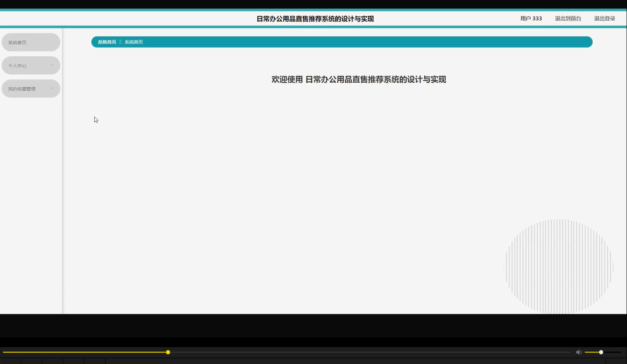Click the 用户 333 label in the header
Viewport: 627px width, 364px height.
(531, 19)
